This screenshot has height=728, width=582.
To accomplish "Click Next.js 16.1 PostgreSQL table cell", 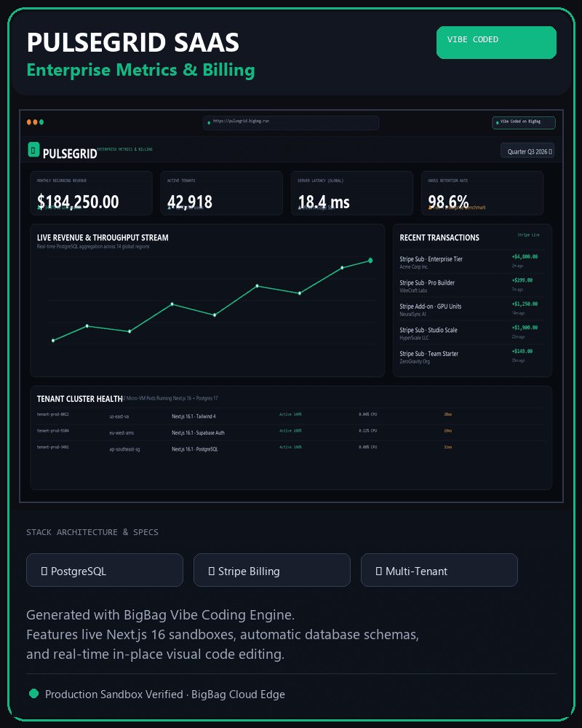I will 194,449.
